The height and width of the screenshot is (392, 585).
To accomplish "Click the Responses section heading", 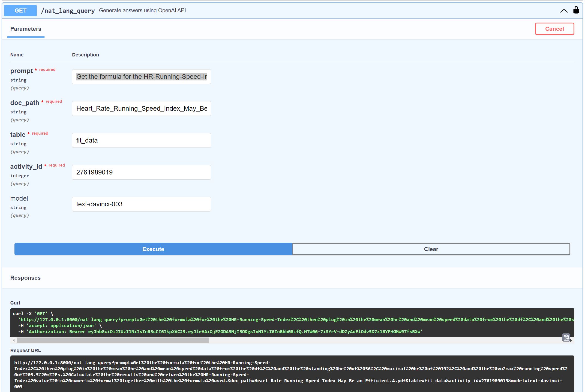I will coord(25,278).
